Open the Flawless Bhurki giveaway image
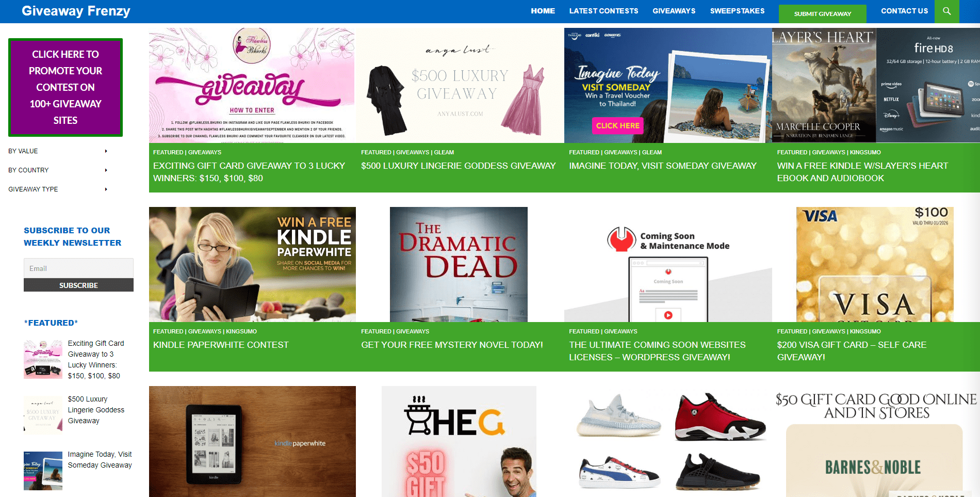Viewport: 980px width, 497px height. pos(252,85)
